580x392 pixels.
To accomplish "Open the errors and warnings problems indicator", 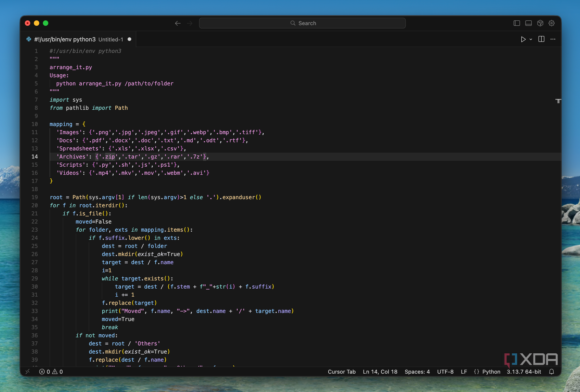I will click(x=51, y=372).
